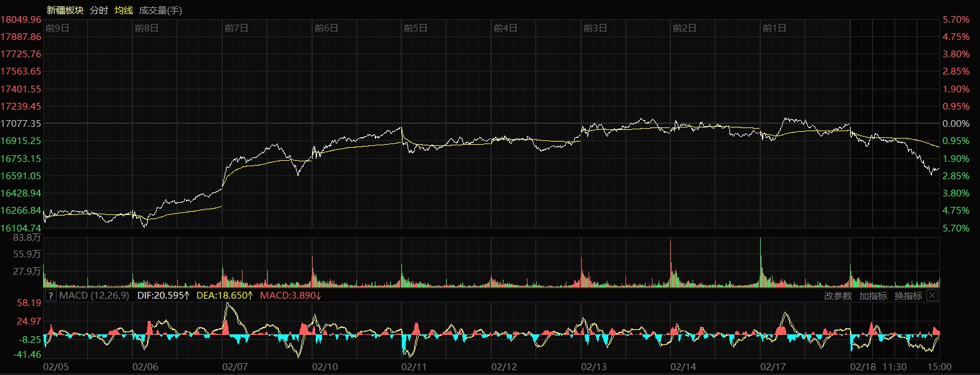
Task: Select the MACD (12,26,9) indicator name
Action: pos(94,296)
